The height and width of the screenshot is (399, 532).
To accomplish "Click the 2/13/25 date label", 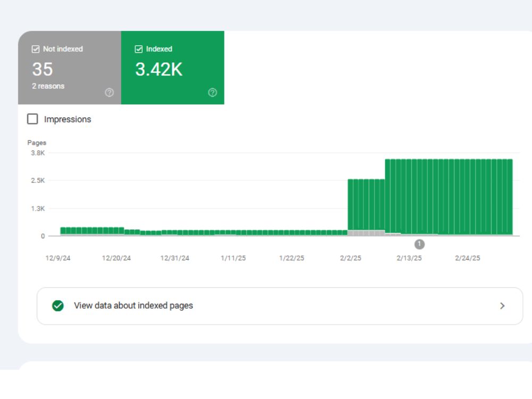I will pyautogui.click(x=409, y=258).
